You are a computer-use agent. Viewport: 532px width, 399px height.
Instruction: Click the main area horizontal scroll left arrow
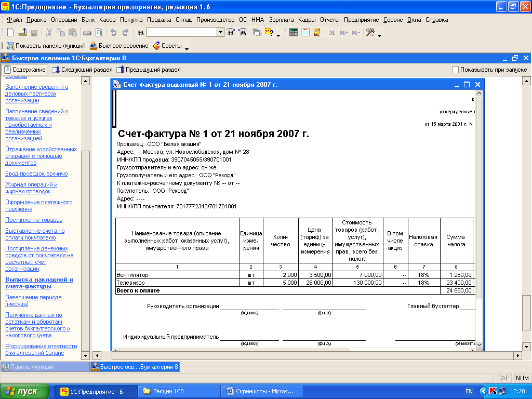97,355
